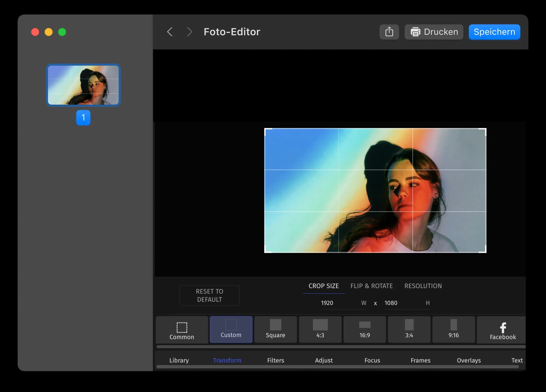Open the Common crop presets
Screen dimensions: 546x392
pyautogui.click(x=182, y=330)
